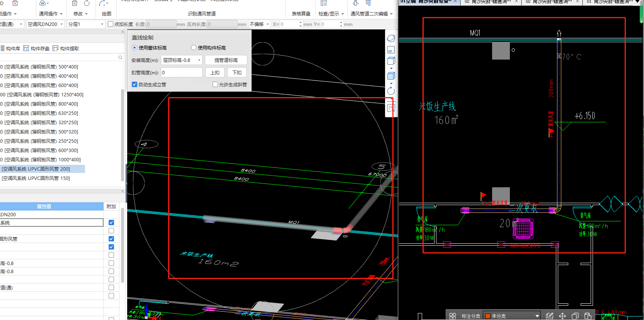Toggle the 系统 row 附加 checkbox

tap(111, 222)
